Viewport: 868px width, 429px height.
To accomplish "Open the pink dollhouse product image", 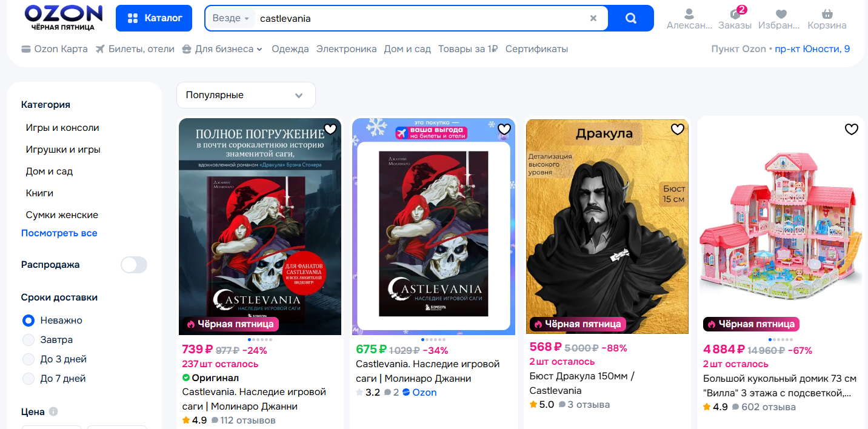I will (781, 226).
